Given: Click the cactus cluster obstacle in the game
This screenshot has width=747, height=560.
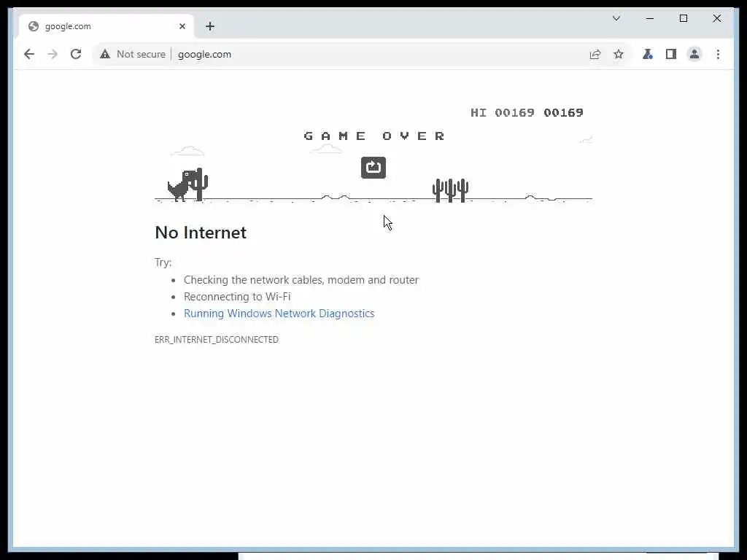Looking at the screenshot, I should (450, 190).
